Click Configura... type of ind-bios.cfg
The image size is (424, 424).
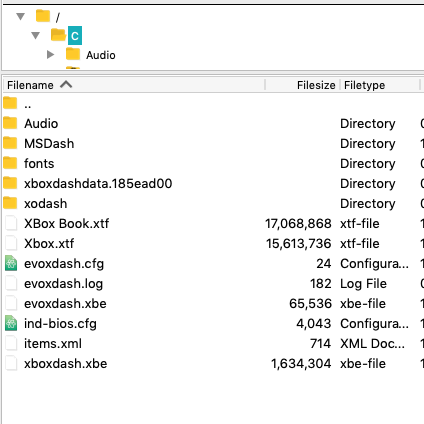coord(374,324)
